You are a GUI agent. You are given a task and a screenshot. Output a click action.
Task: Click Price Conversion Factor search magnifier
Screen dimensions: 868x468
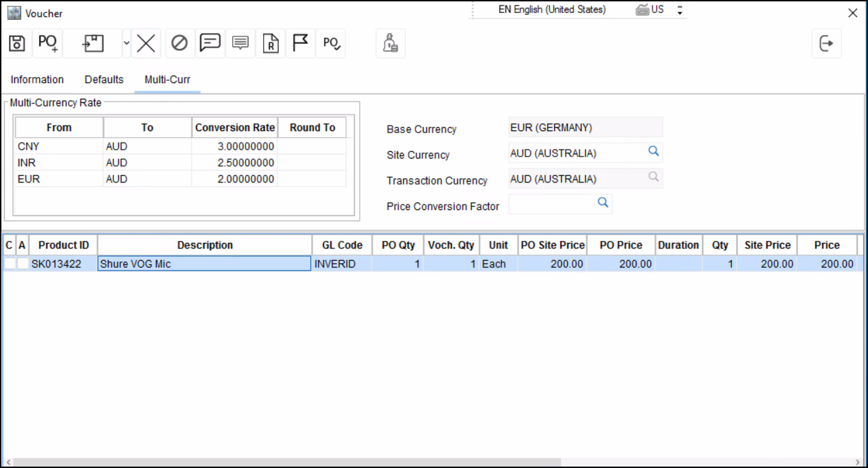[603, 203]
